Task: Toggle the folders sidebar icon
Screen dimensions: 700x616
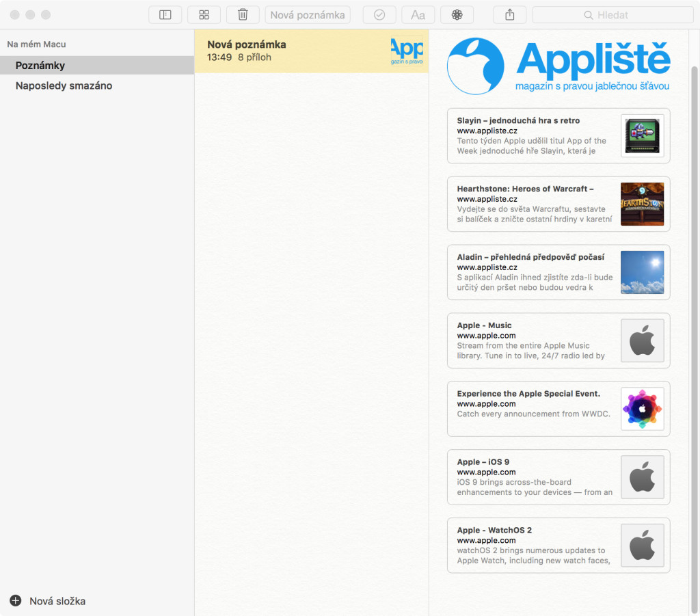Action: (x=165, y=15)
